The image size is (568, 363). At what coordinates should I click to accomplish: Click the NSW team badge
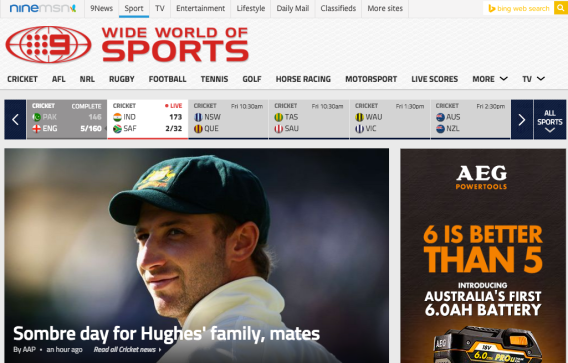click(x=198, y=117)
